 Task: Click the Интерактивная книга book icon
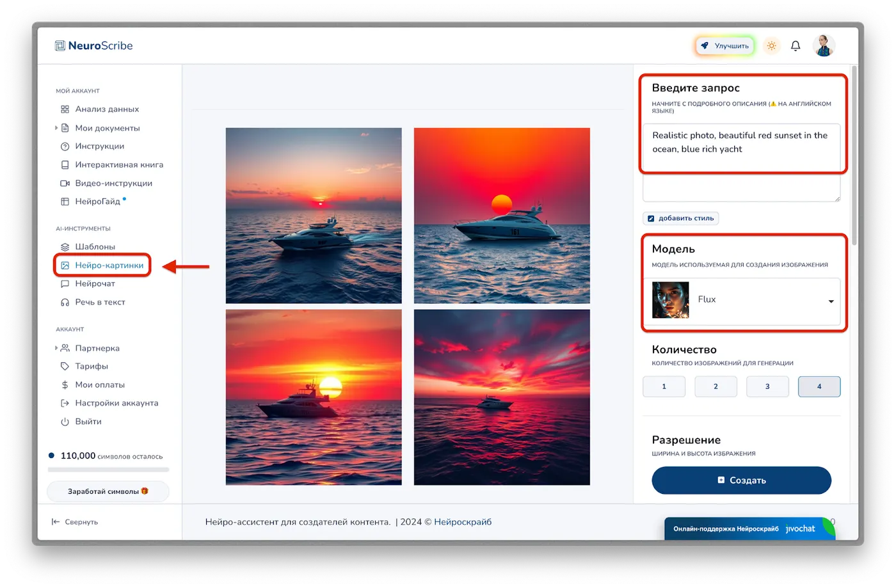65,165
